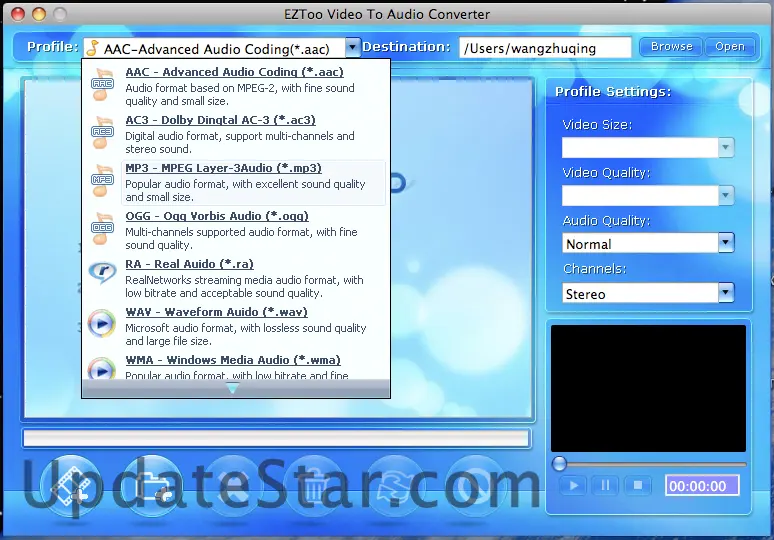Click the Stop conversion circle icon

click(476, 486)
